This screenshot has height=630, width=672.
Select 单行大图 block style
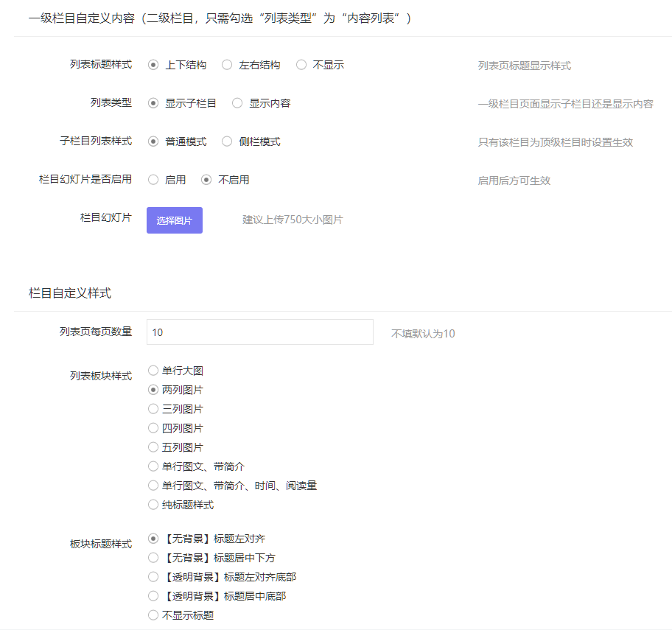pyautogui.click(x=153, y=371)
